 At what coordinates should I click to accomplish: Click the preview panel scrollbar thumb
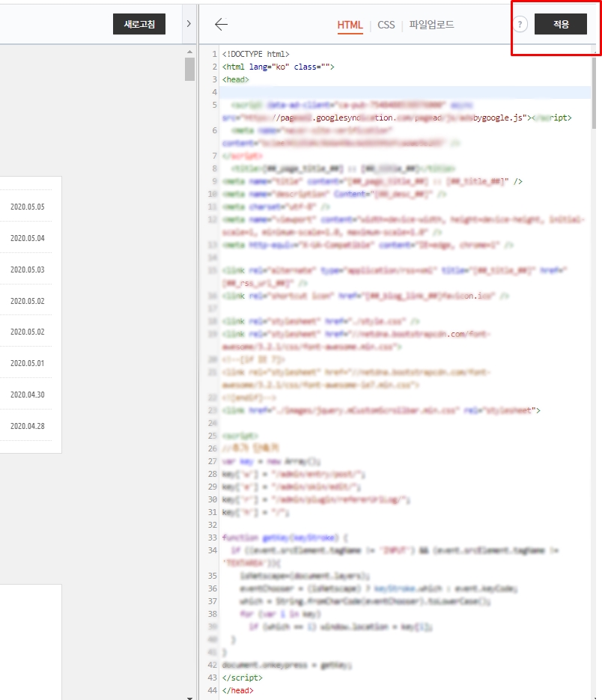tap(189, 70)
